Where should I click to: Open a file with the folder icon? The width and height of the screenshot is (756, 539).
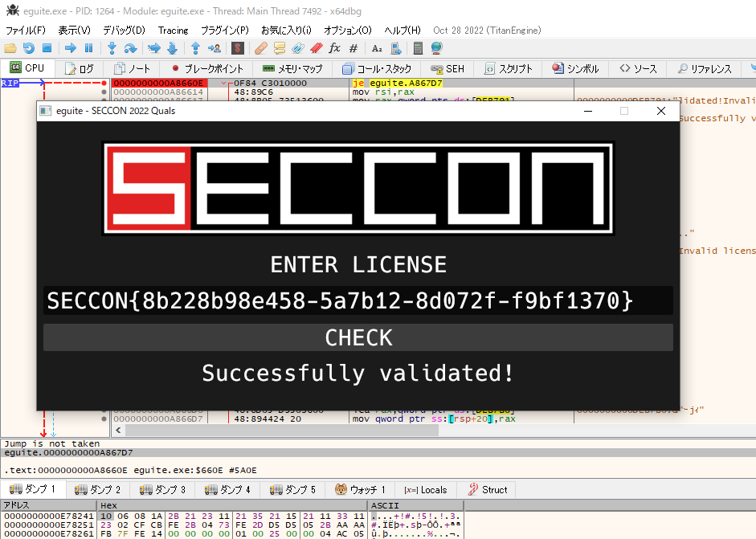10,48
